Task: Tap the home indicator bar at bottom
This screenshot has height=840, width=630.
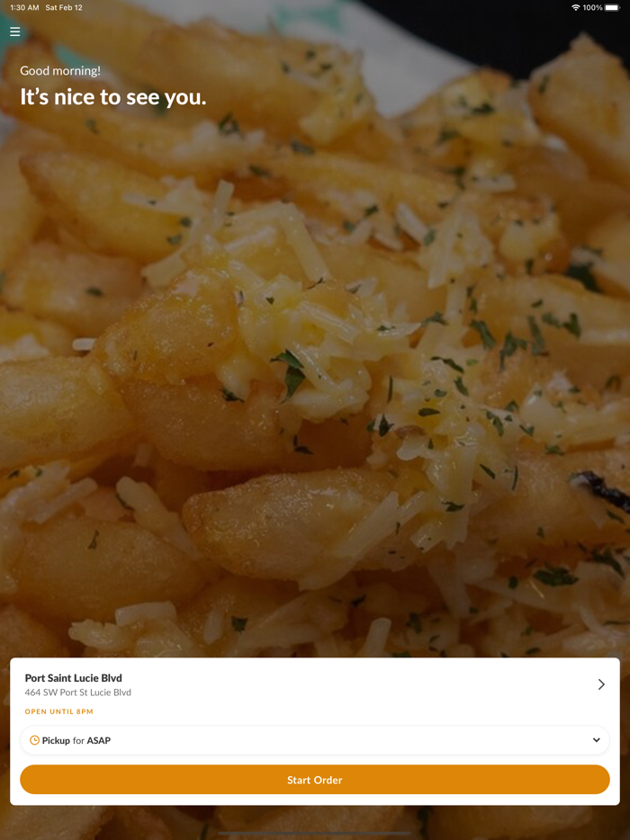Action: pos(315,833)
